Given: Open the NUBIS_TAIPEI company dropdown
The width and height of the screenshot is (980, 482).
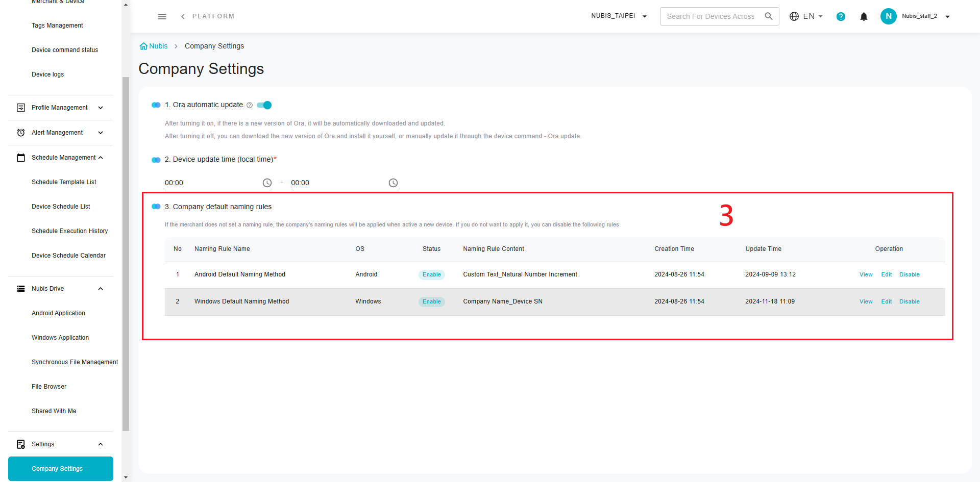Looking at the screenshot, I should tap(619, 16).
